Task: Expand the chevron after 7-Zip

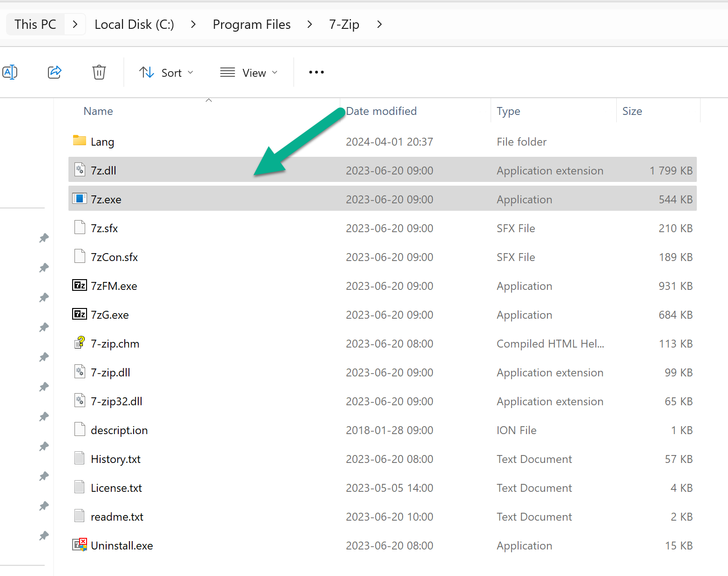Action: tap(379, 24)
